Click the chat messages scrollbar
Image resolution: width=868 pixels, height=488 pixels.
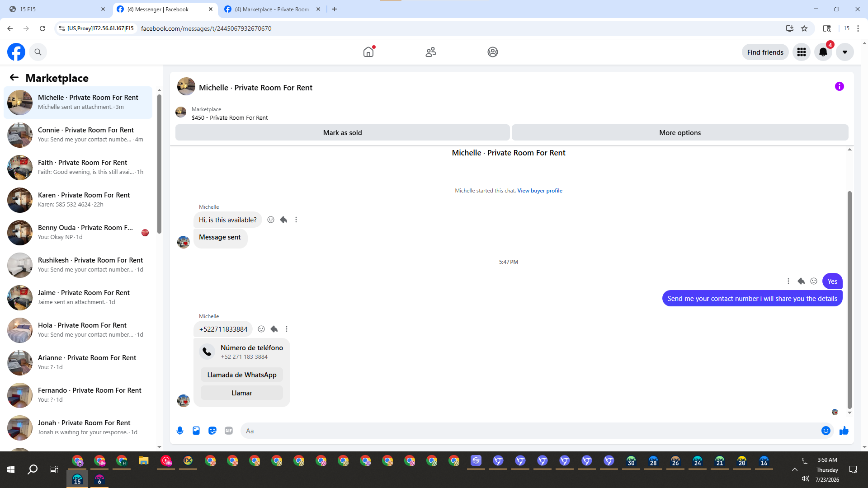pos(849,300)
